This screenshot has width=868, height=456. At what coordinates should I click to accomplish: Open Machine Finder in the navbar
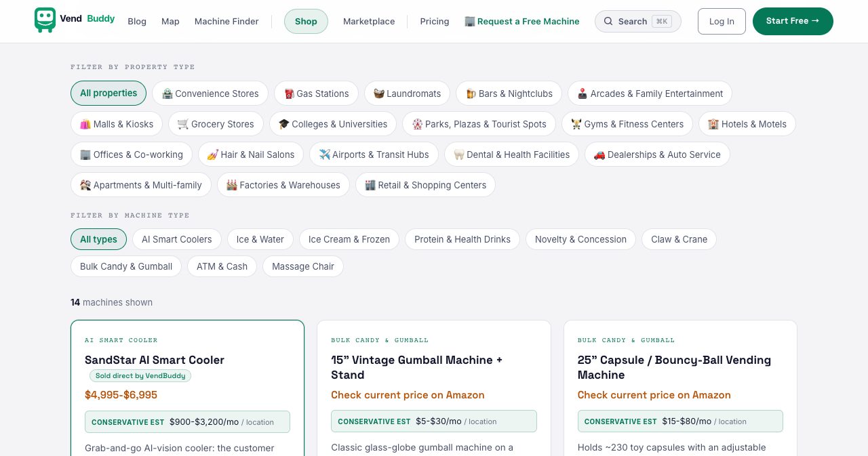(x=226, y=22)
